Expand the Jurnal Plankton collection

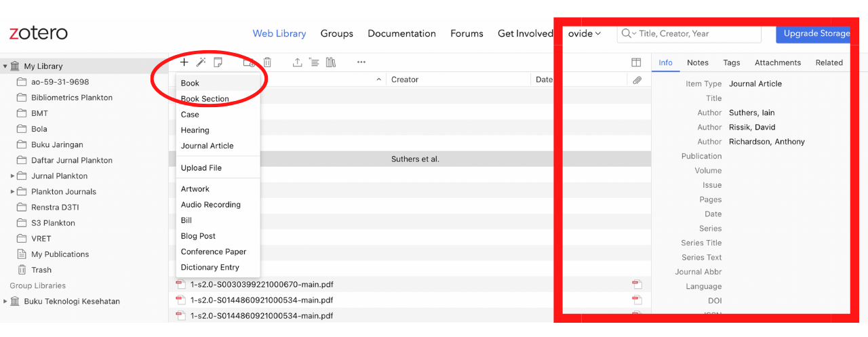tap(12, 176)
